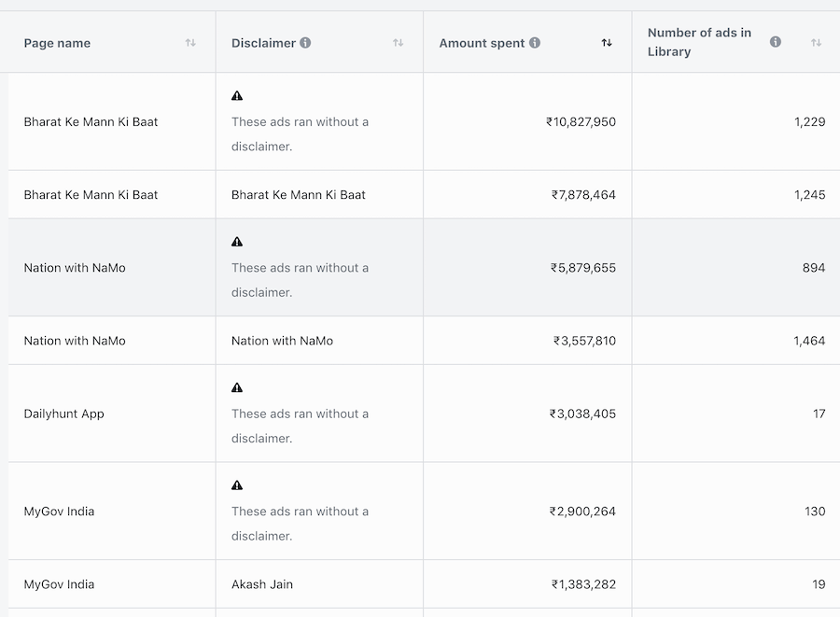Open the Disclaimer info tooltip icon
Image resolution: width=840 pixels, height=617 pixels.
click(x=305, y=43)
